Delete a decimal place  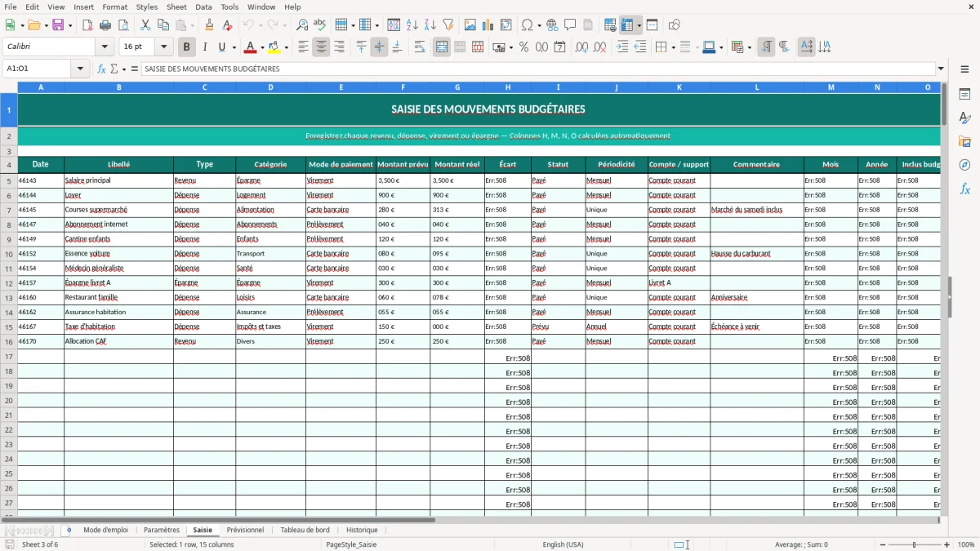[599, 47]
